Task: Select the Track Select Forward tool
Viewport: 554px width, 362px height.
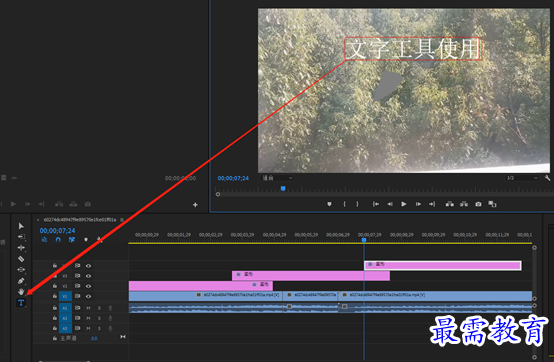Action: 21,237
